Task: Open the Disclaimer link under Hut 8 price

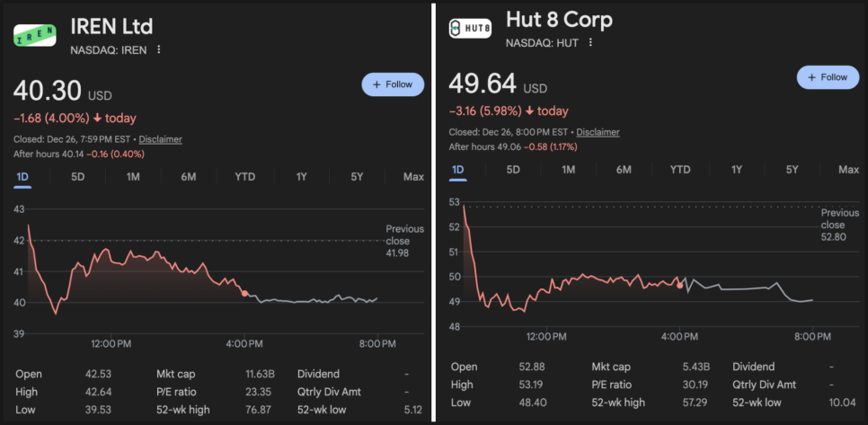Action: click(x=598, y=132)
